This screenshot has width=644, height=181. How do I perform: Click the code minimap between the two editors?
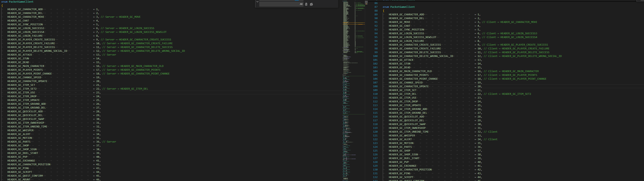coord(354,90)
